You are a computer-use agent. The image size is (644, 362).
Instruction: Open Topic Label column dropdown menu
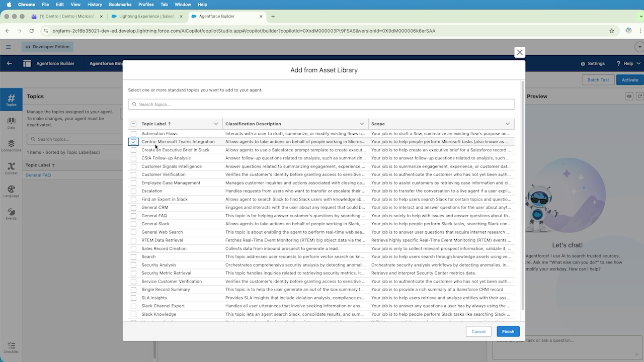coord(216,124)
